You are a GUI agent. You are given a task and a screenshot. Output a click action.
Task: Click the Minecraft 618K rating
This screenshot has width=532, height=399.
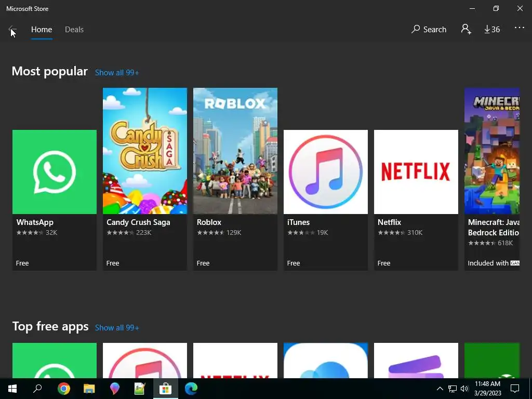(x=490, y=243)
